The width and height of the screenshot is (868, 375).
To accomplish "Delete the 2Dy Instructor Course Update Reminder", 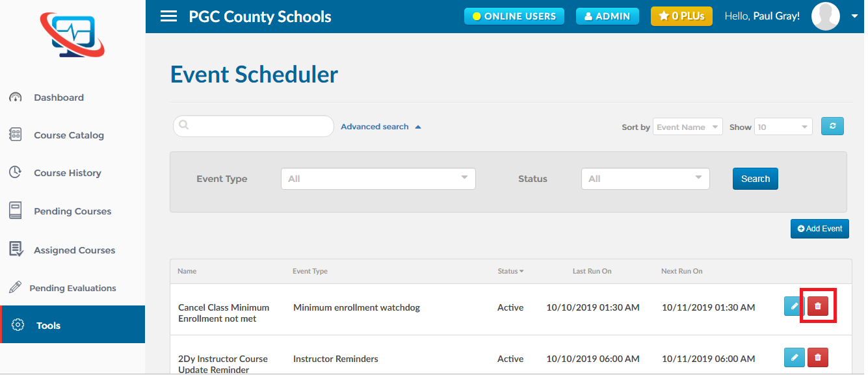I will pyautogui.click(x=818, y=357).
